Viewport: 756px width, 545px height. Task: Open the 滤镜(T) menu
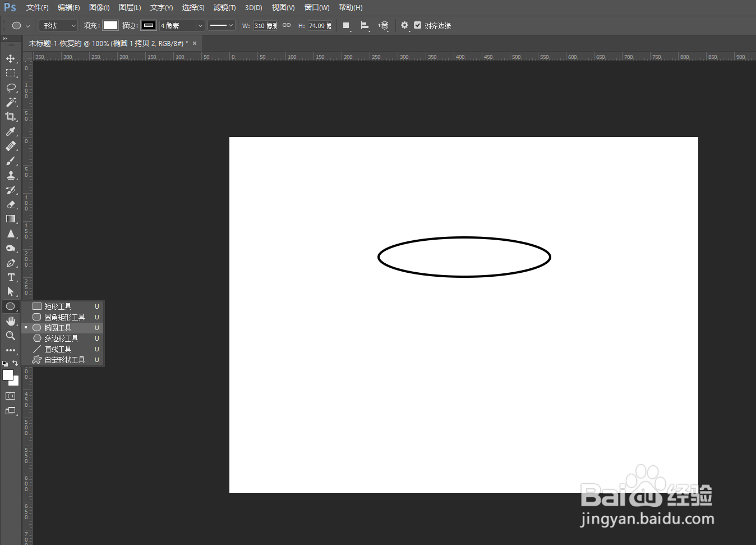(x=224, y=8)
